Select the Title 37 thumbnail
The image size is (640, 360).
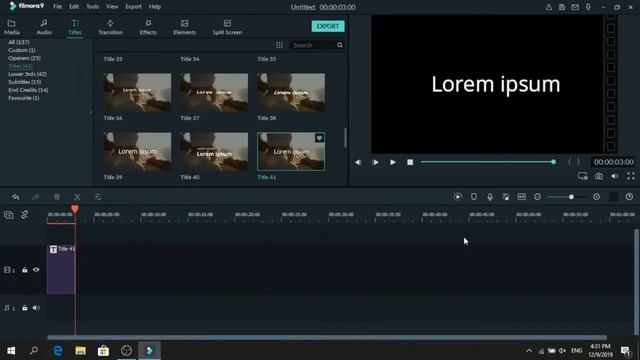coord(214,92)
